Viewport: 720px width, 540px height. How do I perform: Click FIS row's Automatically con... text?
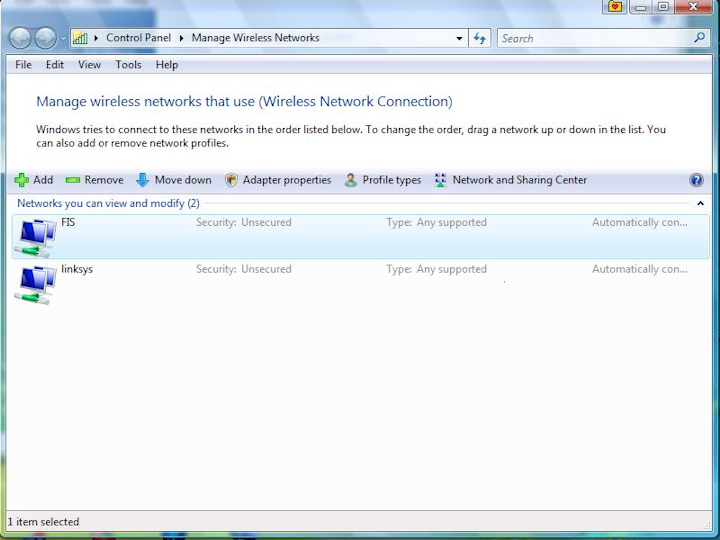coord(640,222)
